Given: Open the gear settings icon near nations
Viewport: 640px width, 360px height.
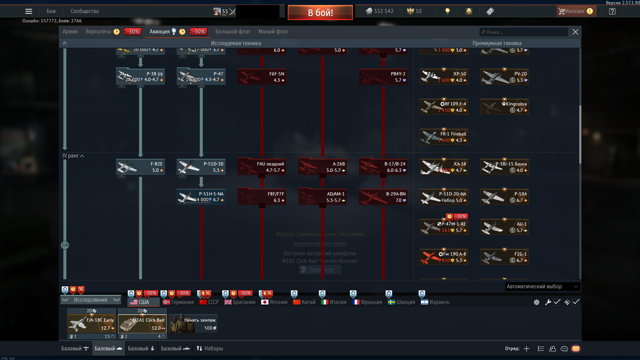Looking at the screenshot, I should pos(536,302).
